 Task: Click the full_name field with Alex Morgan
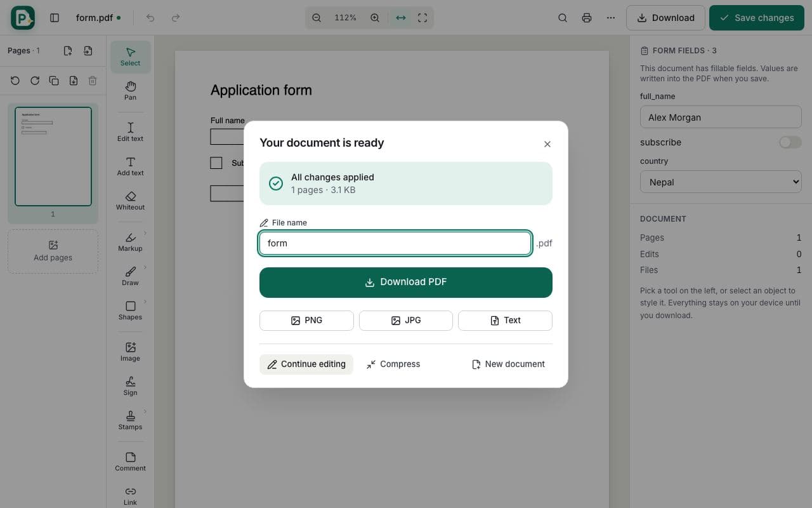pyautogui.click(x=721, y=117)
